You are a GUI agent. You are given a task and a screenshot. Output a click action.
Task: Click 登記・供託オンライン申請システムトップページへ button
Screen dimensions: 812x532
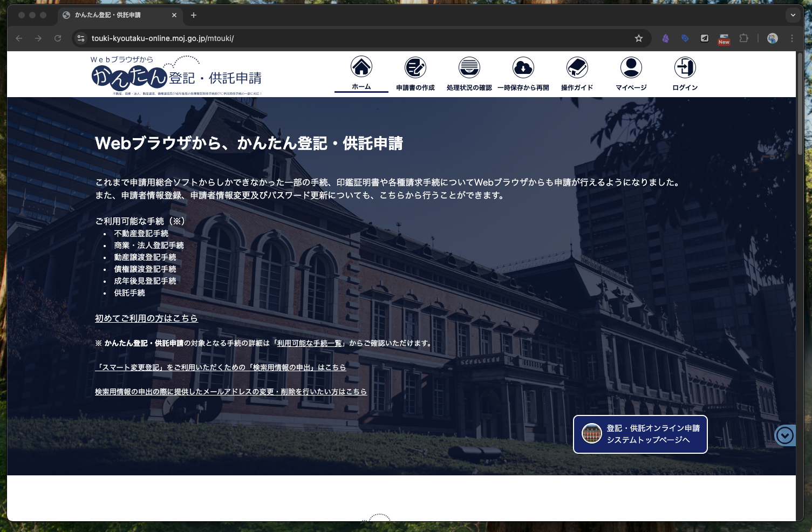point(640,434)
